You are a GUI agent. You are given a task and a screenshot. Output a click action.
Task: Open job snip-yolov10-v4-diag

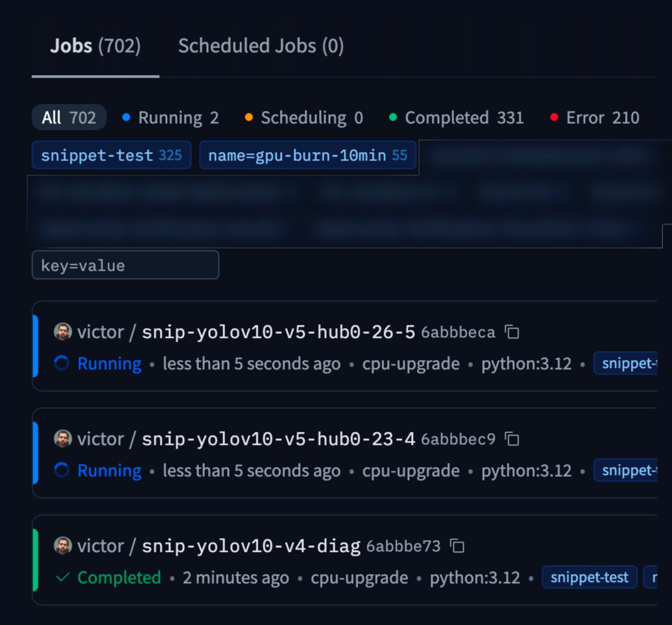(251, 546)
